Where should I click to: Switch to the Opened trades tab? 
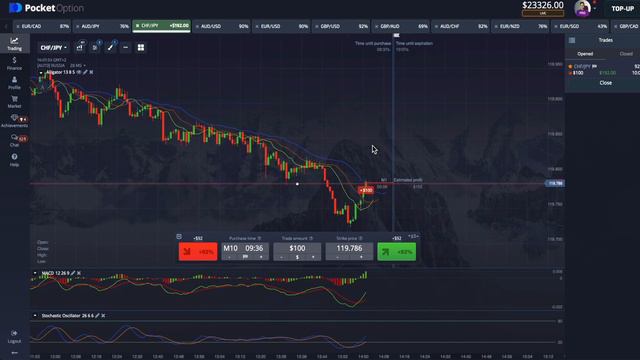(x=585, y=54)
